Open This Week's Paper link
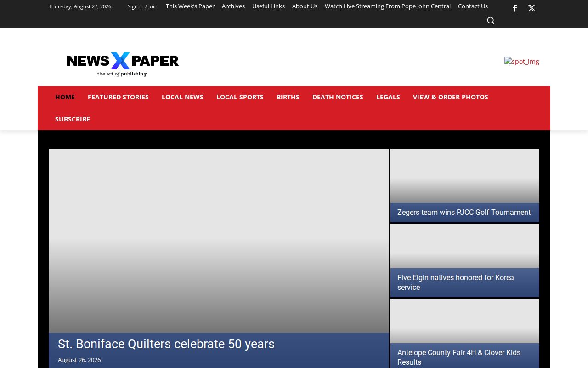 (190, 6)
